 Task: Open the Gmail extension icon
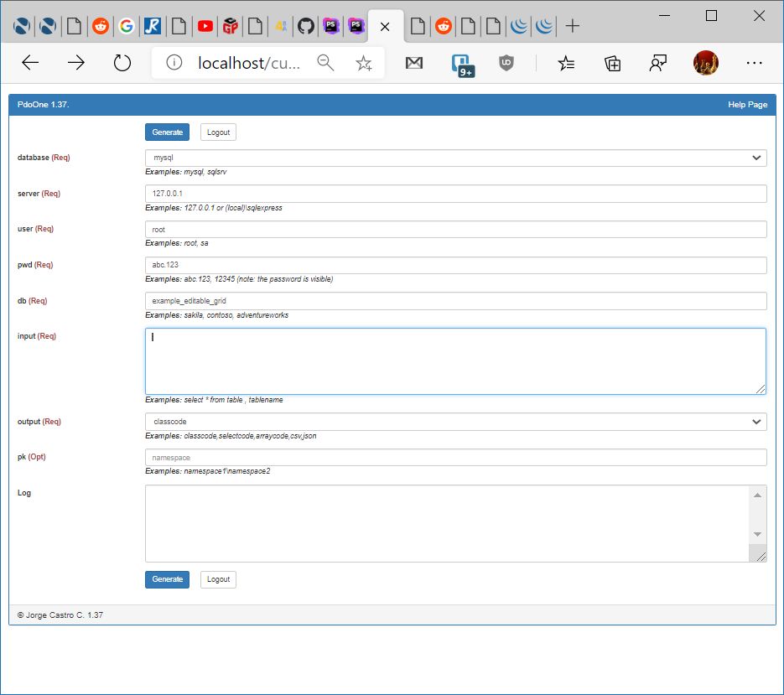[414, 63]
